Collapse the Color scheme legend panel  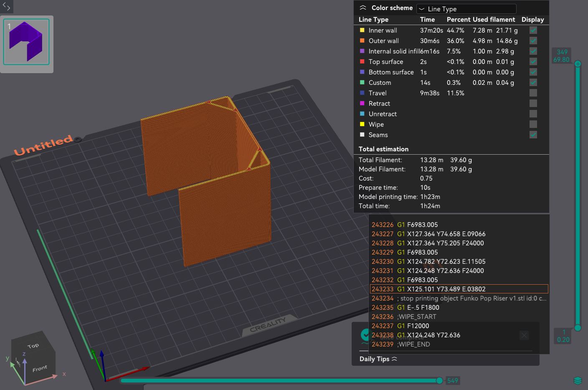coord(363,8)
